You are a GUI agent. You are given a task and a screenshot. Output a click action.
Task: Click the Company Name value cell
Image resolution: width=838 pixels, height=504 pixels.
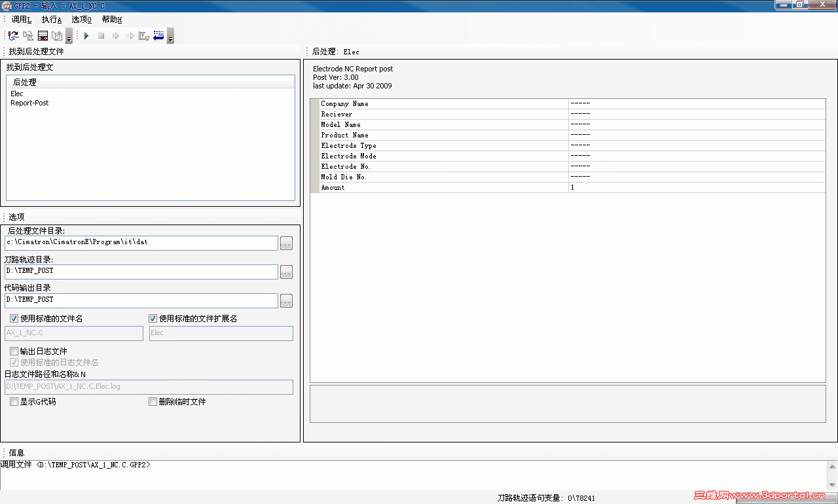coord(697,103)
